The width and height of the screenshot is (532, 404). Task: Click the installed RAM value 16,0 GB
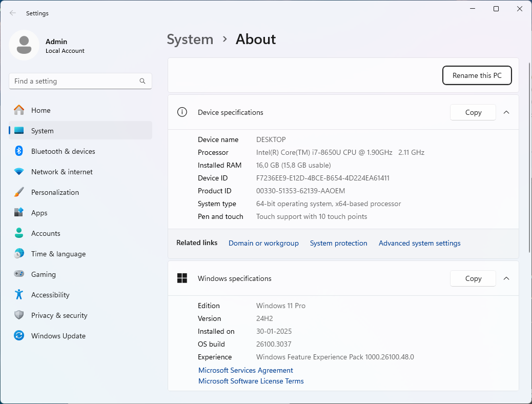tap(268, 165)
